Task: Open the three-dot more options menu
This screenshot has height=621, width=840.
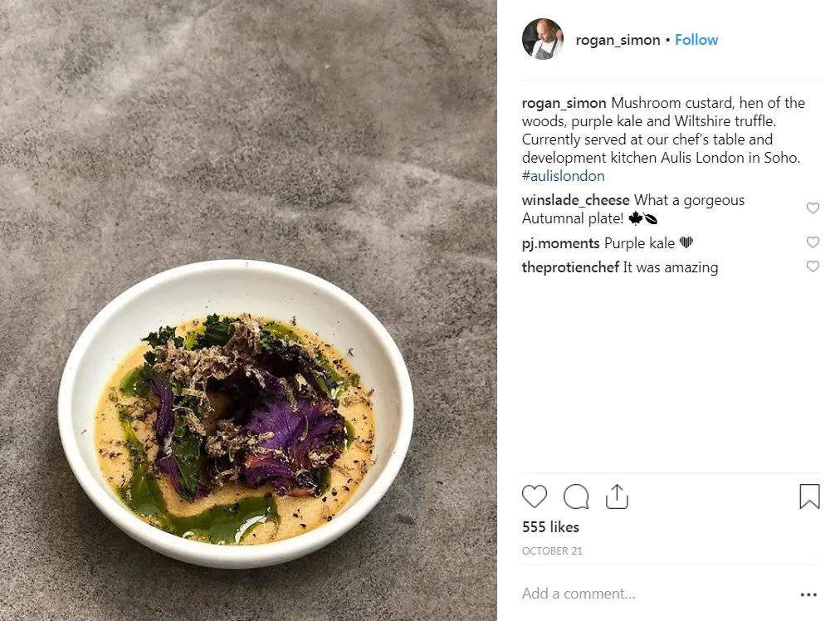Action: tap(808, 594)
